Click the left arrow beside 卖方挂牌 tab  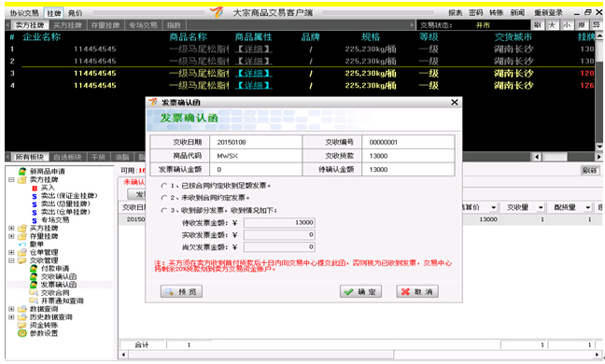(7, 25)
